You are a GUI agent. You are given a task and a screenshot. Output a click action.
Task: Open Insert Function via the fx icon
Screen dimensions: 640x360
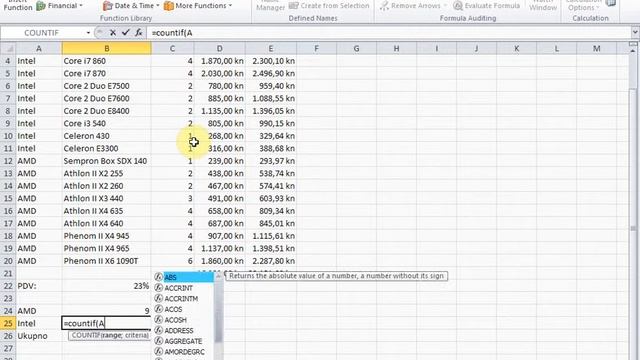pos(139,33)
